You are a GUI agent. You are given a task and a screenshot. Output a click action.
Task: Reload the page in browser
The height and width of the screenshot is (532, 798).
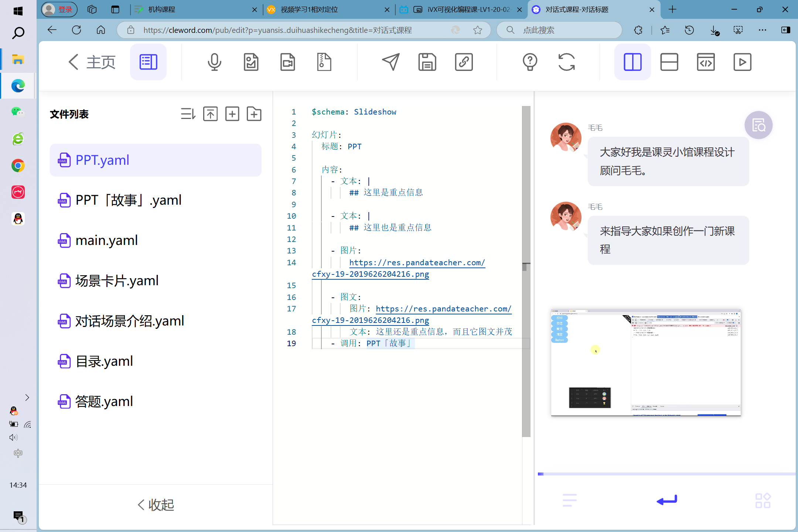[x=76, y=30]
